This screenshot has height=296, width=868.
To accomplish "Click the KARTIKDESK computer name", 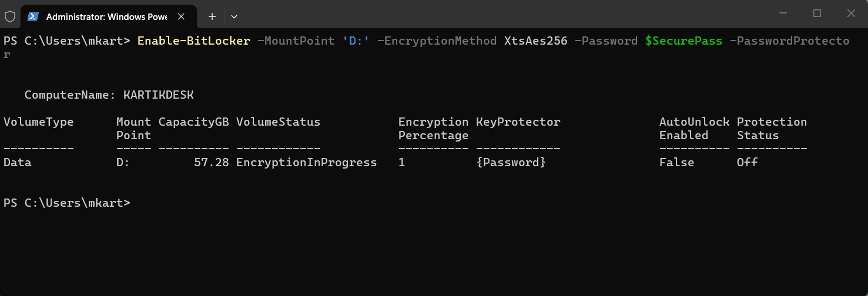I will (158, 95).
